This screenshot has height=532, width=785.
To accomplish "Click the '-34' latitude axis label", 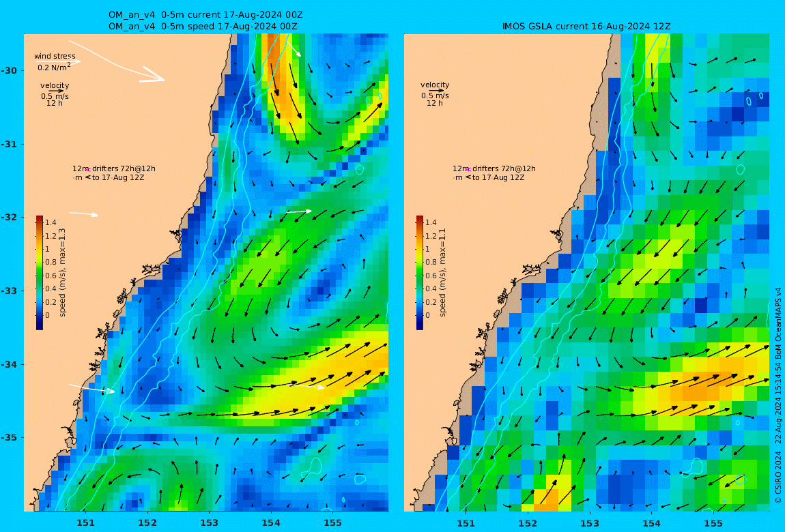I will (x=9, y=364).
